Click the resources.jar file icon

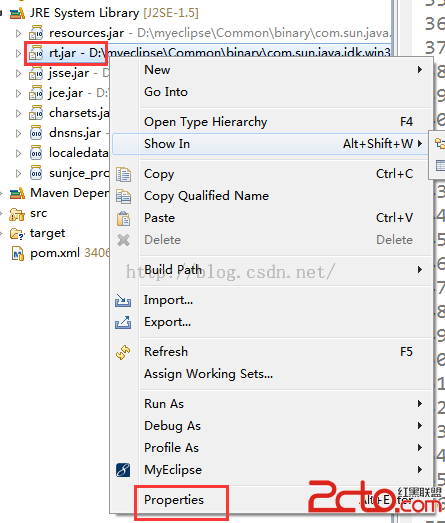(36, 33)
